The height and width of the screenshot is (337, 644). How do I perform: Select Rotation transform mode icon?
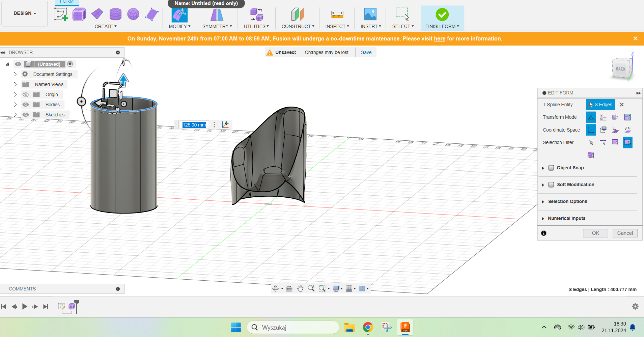pyautogui.click(x=615, y=117)
